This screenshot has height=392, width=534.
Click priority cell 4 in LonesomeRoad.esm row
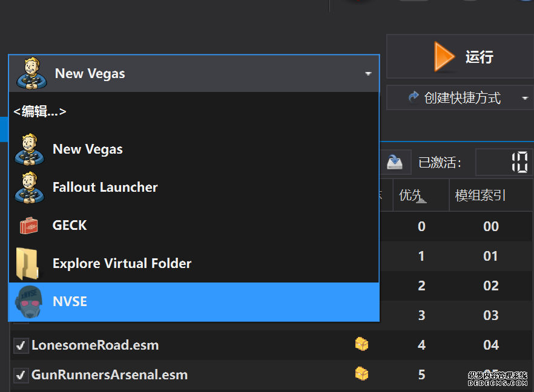pyautogui.click(x=421, y=345)
